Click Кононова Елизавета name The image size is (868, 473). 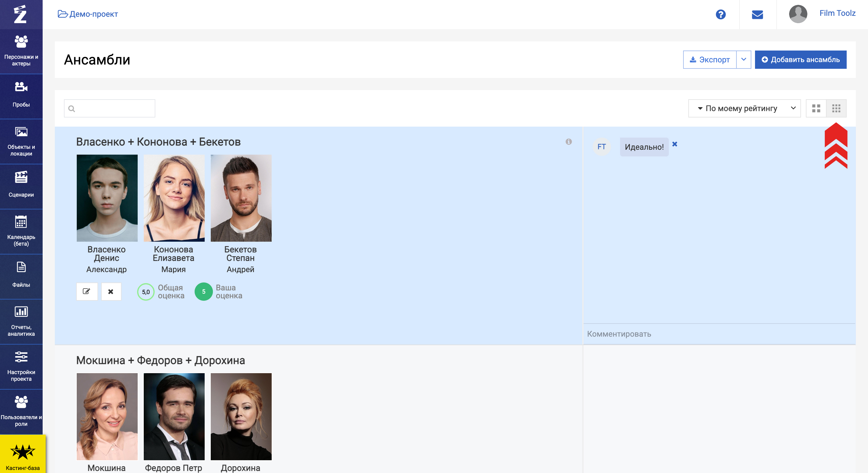click(173, 254)
